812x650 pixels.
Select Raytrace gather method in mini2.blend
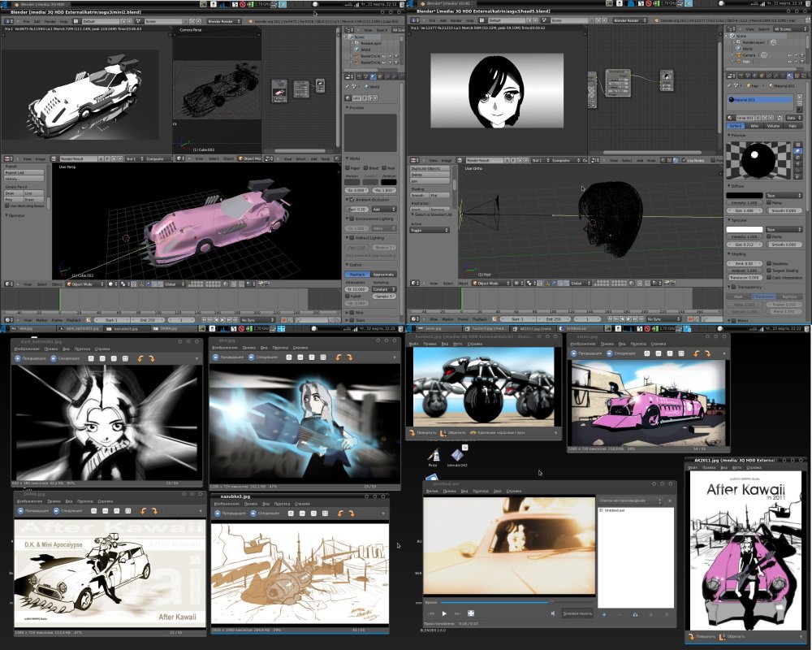(x=357, y=274)
